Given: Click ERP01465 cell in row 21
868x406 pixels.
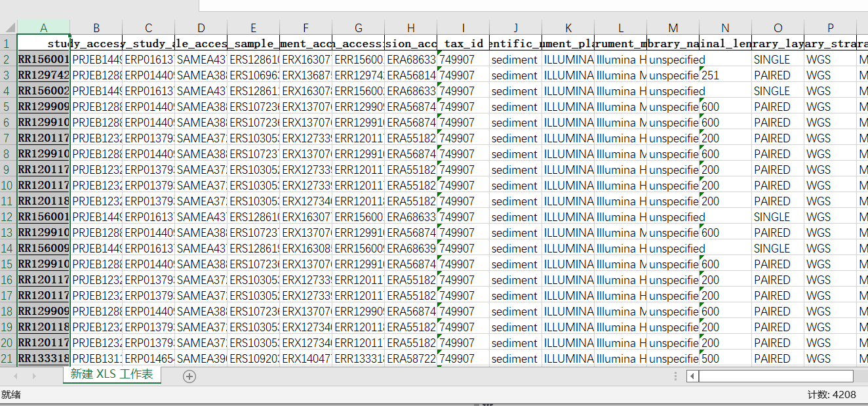Looking at the screenshot, I should (x=149, y=358).
